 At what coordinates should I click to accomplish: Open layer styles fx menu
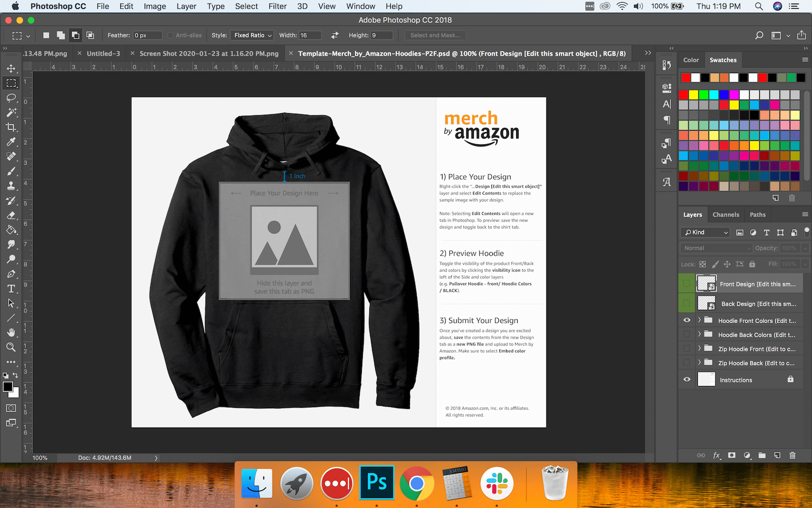pyautogui.click(x=717, y=455)
